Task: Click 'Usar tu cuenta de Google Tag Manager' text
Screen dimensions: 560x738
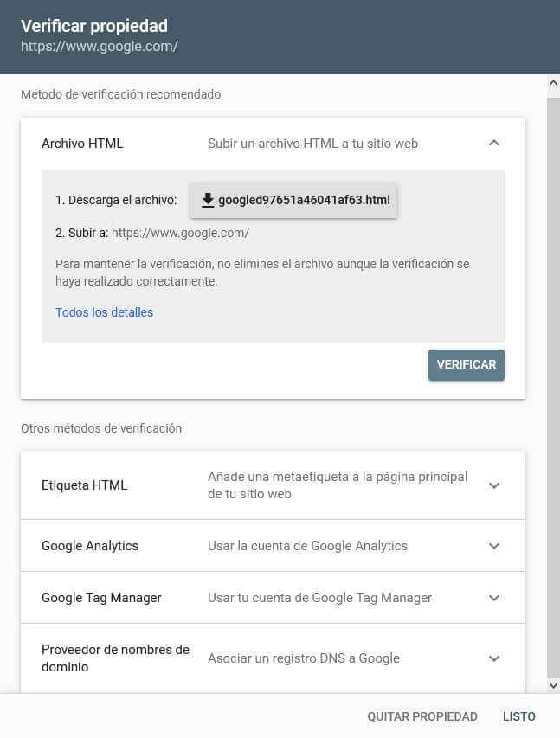Action: click(x=319, y=598)
